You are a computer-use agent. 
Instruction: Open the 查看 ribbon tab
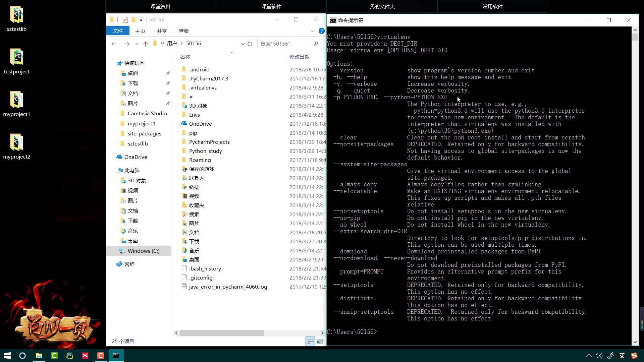click(x=184, y=31)
